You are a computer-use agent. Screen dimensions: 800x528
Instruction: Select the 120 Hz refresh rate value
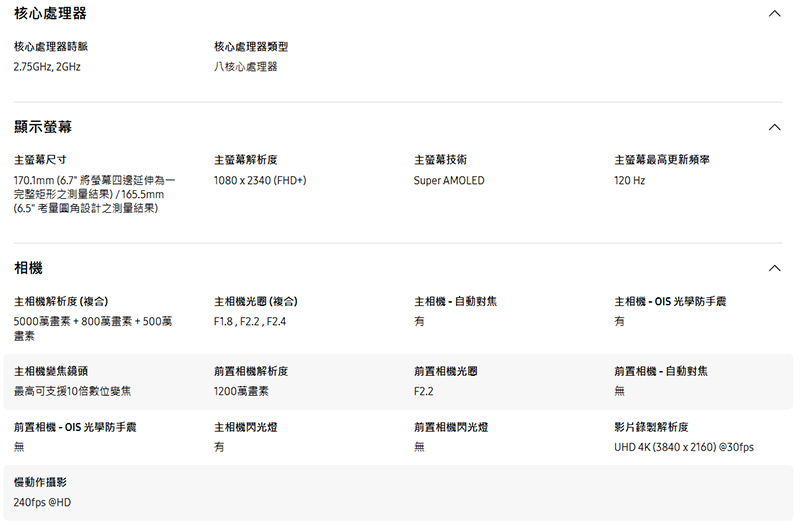coord(630,181)
